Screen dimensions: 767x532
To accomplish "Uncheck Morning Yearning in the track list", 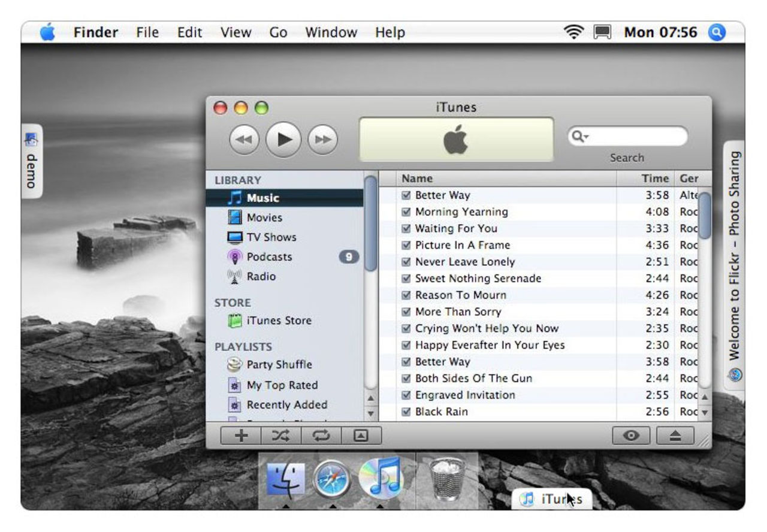I will point(406,211).
